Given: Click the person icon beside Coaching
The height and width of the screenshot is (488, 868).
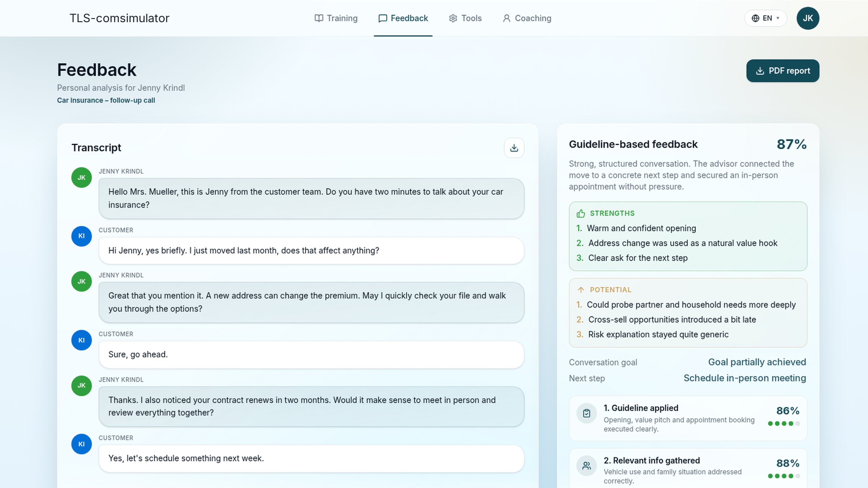Looking at the screenshot, I should click(x=507, y=18).
